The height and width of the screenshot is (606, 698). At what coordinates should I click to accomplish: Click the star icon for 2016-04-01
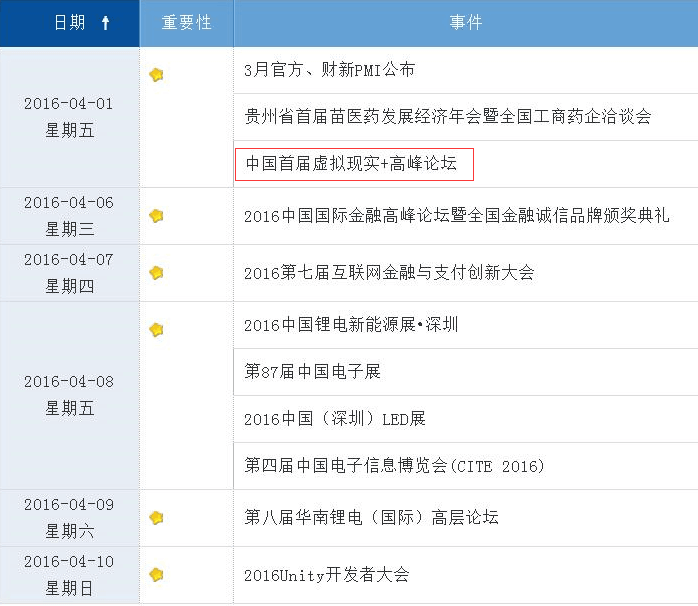point(156,75)
